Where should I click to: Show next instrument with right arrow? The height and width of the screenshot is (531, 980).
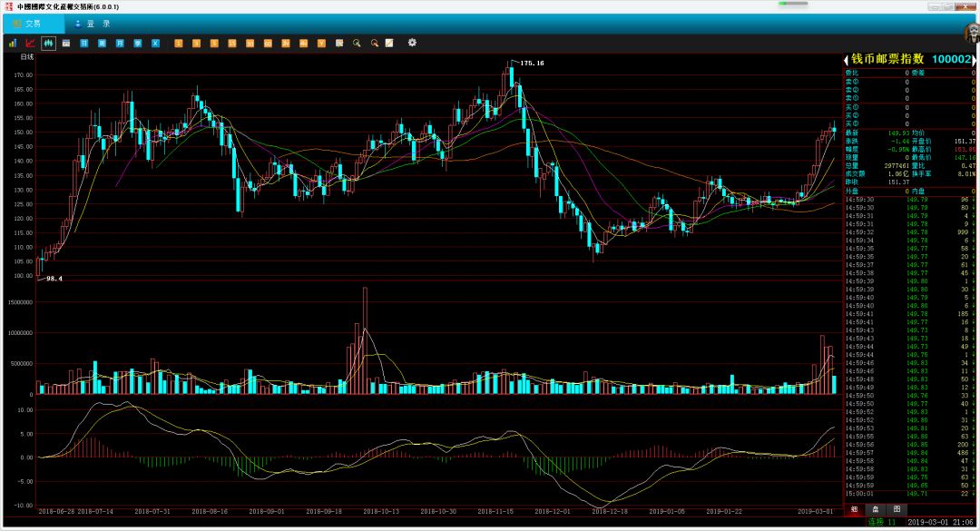click(x=975, y=60)
